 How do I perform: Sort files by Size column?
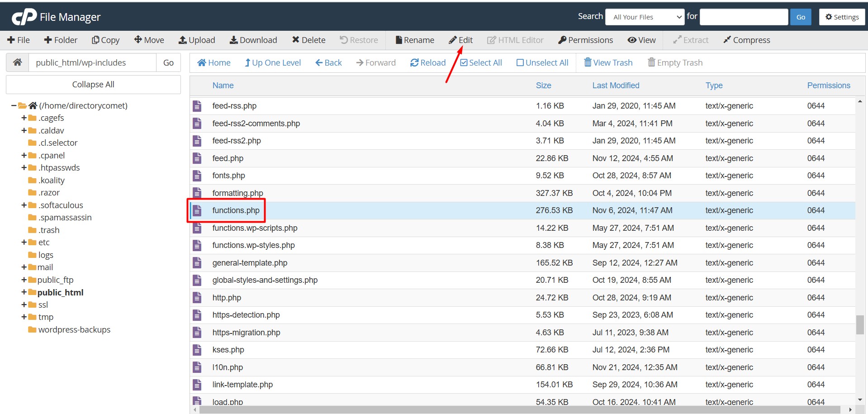[543, 86]
